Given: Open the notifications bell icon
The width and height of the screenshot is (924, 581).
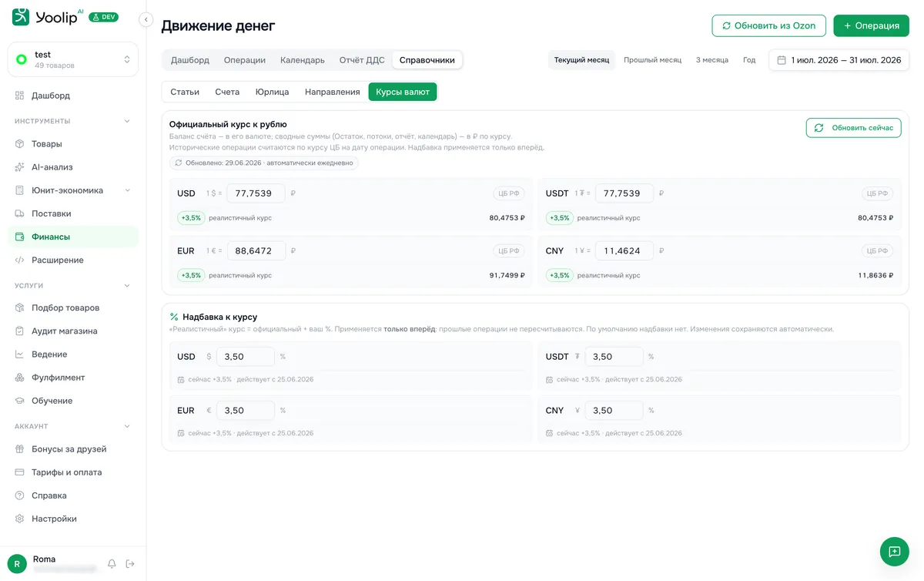Looking at the screenshot, I should coord(112,564).
